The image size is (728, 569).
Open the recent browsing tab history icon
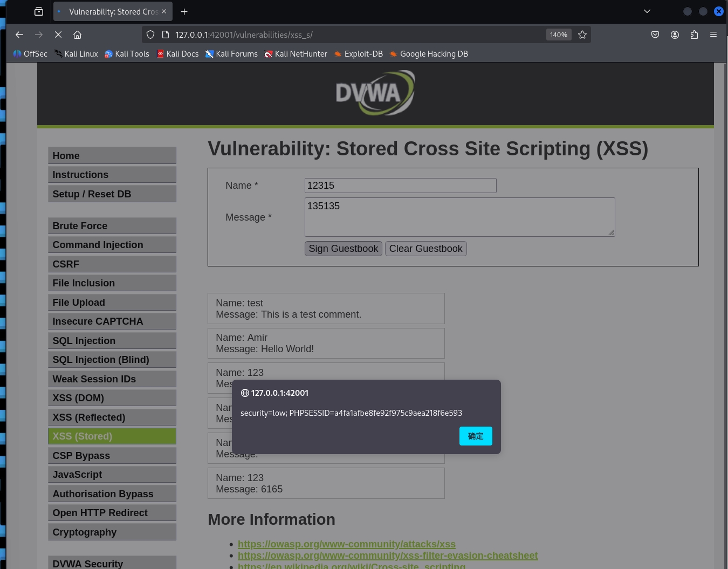click(39, 11)
